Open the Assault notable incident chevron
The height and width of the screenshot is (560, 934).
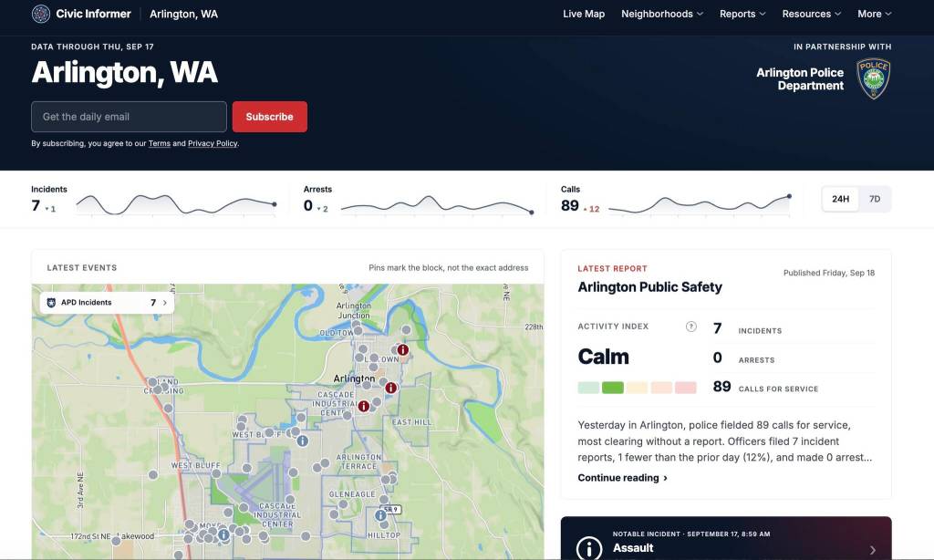[x=873, y=550]
